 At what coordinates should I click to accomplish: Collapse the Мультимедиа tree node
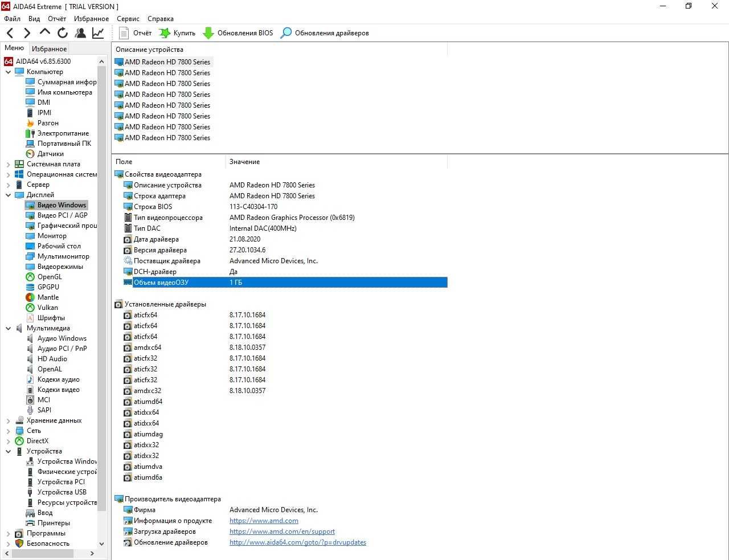tap(9, 328)
